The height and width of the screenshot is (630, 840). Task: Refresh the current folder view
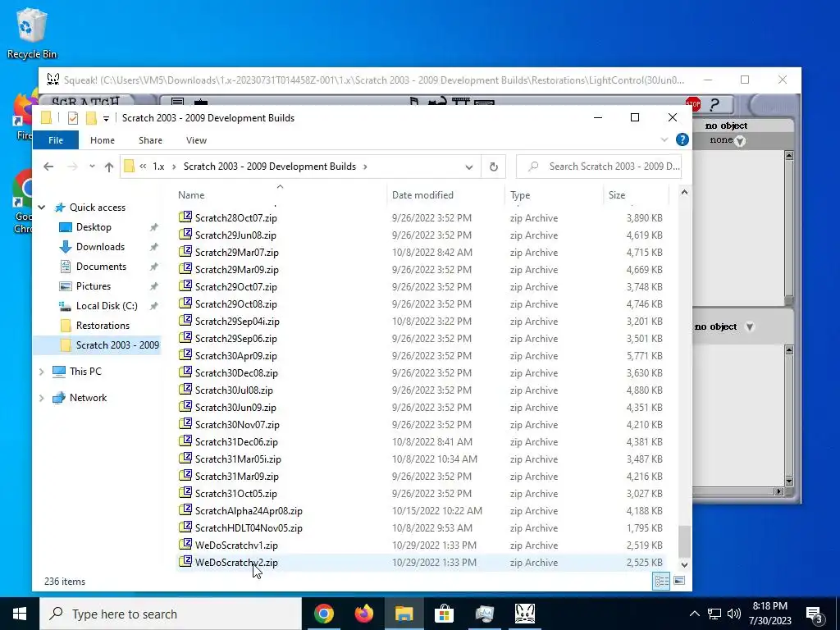coord(493,167)
